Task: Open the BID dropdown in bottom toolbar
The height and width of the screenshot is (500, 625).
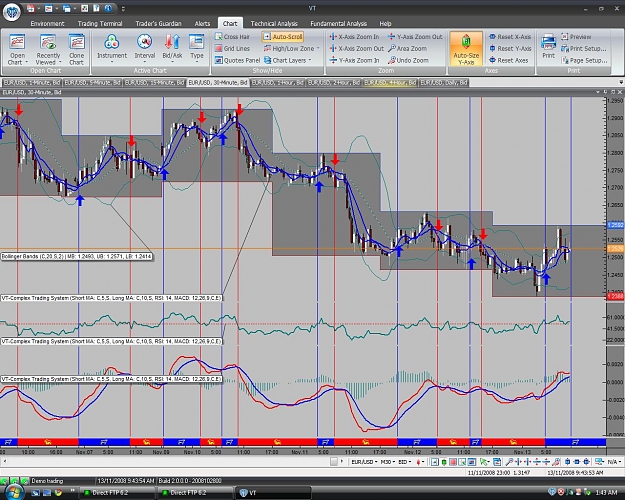Action: coord(405,462)
